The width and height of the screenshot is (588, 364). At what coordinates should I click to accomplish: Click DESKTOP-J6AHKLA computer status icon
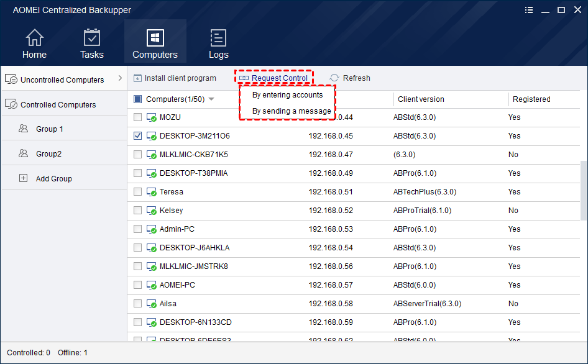152,248
